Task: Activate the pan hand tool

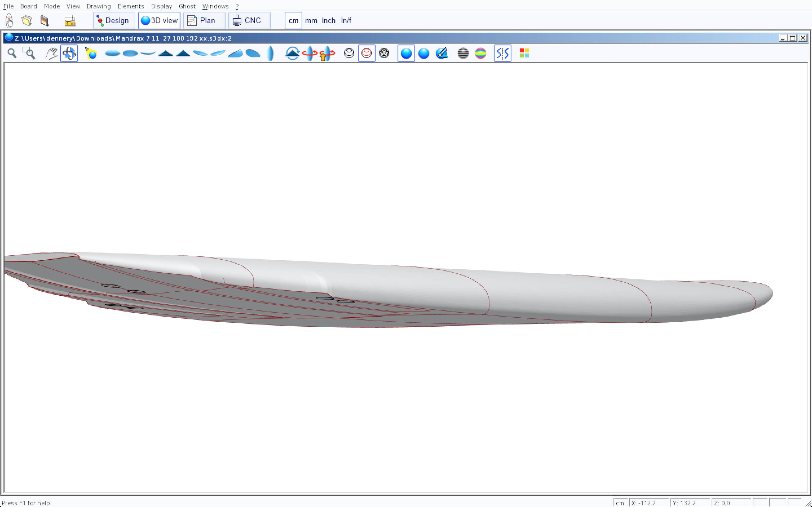Action: (x=51, y=53)
